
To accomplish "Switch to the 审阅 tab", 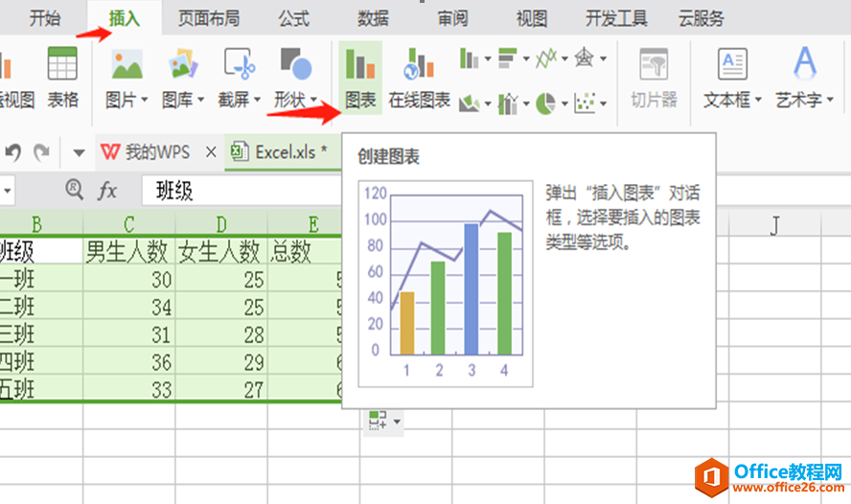I will tap(452, 19).
